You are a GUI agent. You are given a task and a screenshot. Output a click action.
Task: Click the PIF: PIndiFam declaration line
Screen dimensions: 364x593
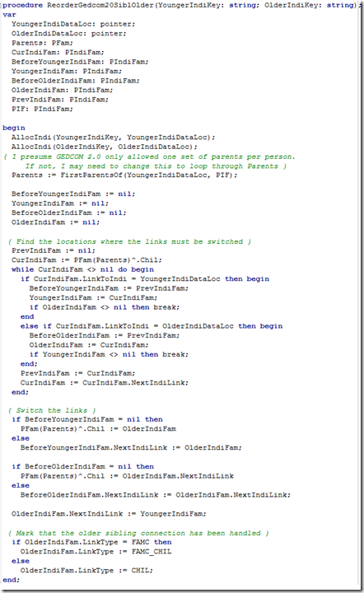pos(42,109)
